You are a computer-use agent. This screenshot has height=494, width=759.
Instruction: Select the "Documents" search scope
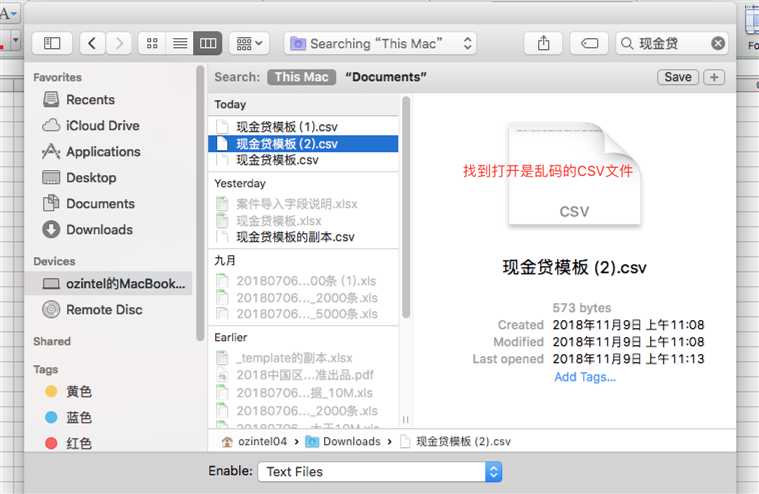tap(386, 77)
